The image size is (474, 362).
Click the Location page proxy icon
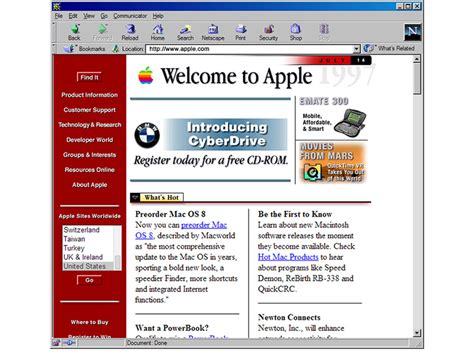(x=115, y=49)
